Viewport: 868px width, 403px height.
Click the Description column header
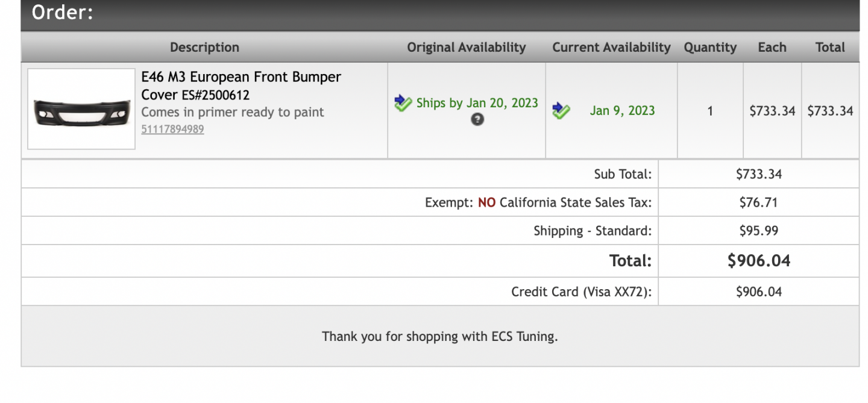coord(204,47)
